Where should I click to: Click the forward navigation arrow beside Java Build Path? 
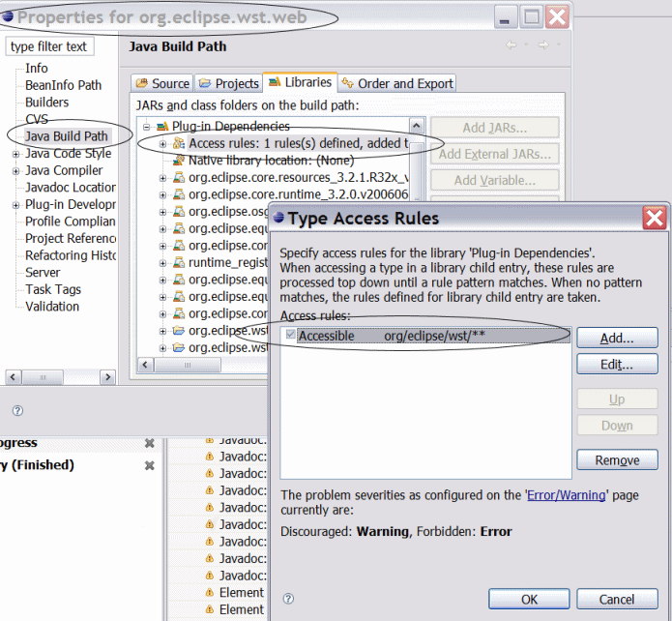click(x=543, y=45)
